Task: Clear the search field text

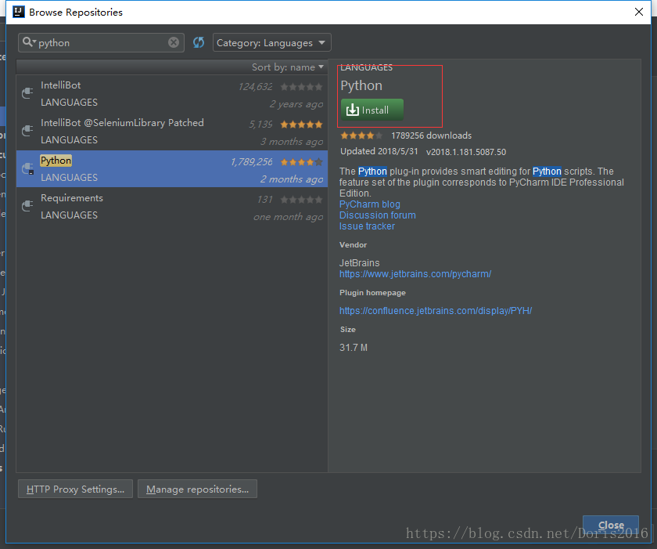Action: tap(173, 43)
